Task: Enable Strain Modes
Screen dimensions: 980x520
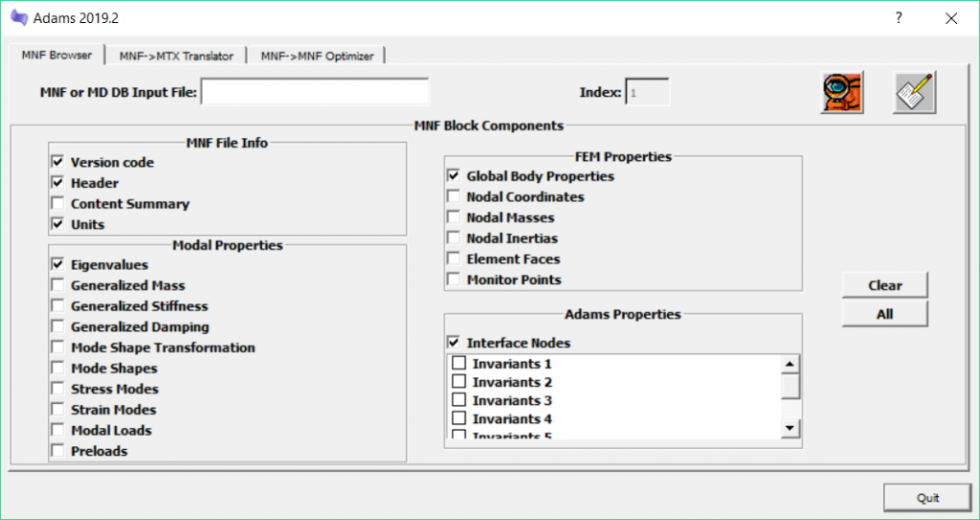Action: pyautogui.click(x=57, y=410)
